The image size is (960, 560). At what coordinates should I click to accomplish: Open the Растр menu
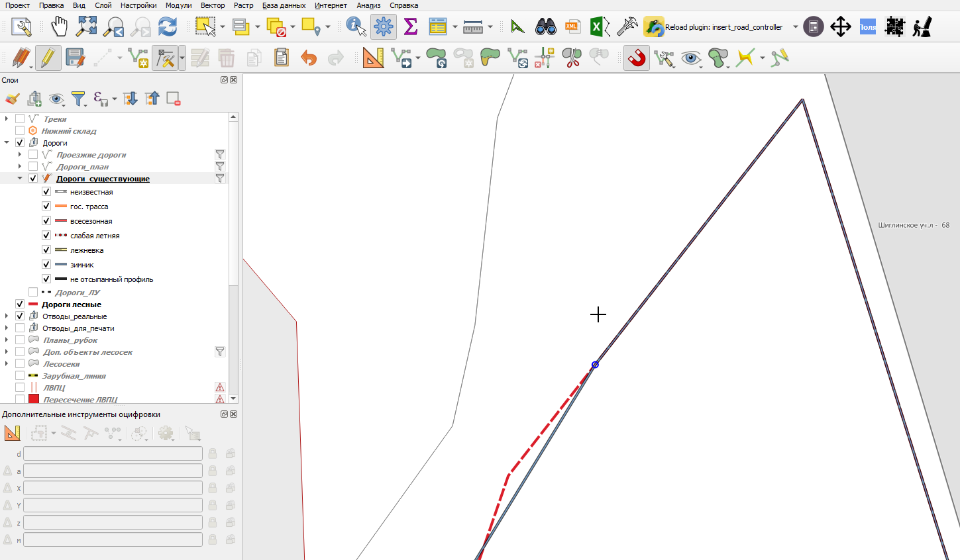243,5
